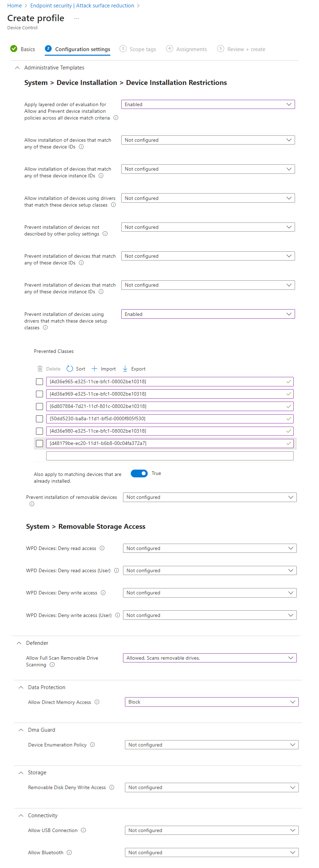
Task: Open Allow Bluetooth dropdown
Action: coord(211,852)
